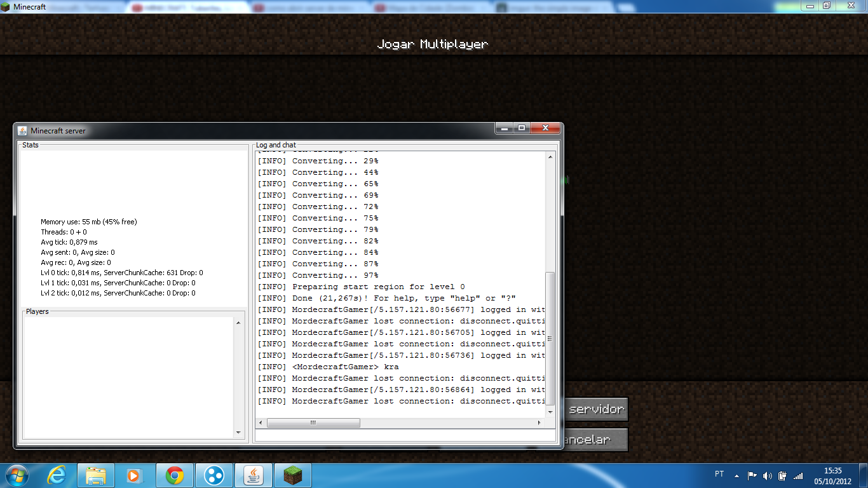Click the login line with port 56677

click(401, 309)
